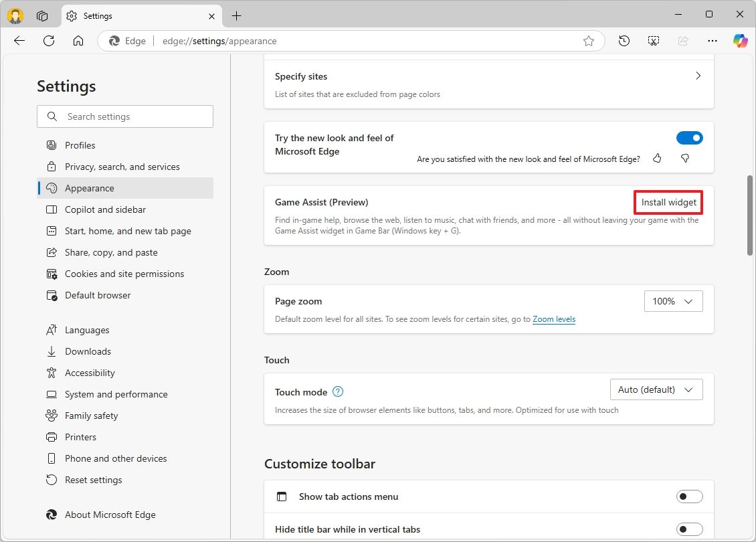The height and width of the screenshot is (542, 756).
Task: Add this page to favorites star
Action: coord(589,41)
